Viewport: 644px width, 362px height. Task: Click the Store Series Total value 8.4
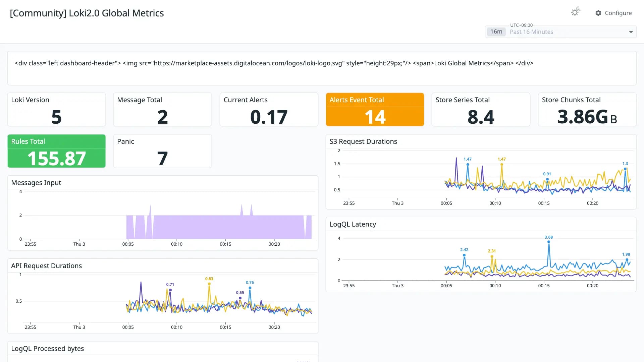481,117
